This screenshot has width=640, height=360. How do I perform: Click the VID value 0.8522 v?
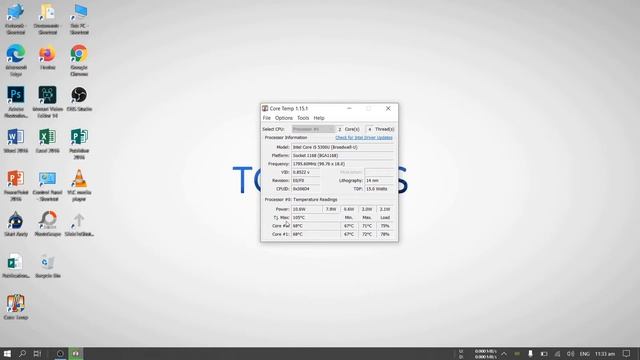coord(306,172)
